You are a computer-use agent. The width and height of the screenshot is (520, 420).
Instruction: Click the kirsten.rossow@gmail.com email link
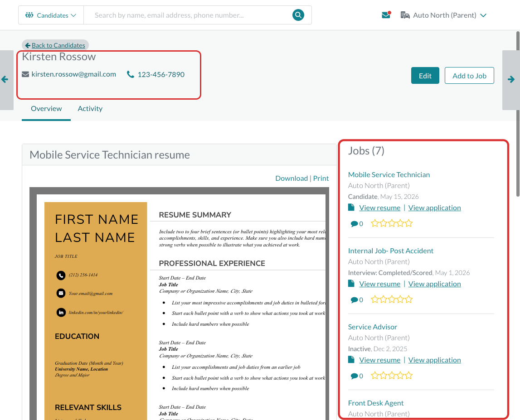[x=73, y=74]
